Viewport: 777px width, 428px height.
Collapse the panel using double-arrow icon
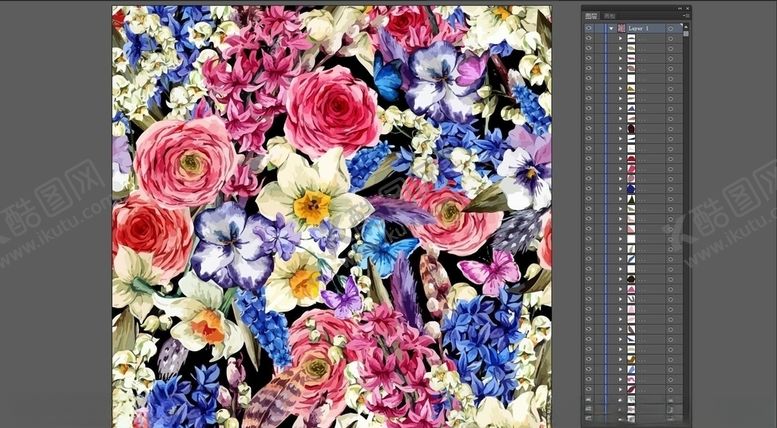click(678, 7)
